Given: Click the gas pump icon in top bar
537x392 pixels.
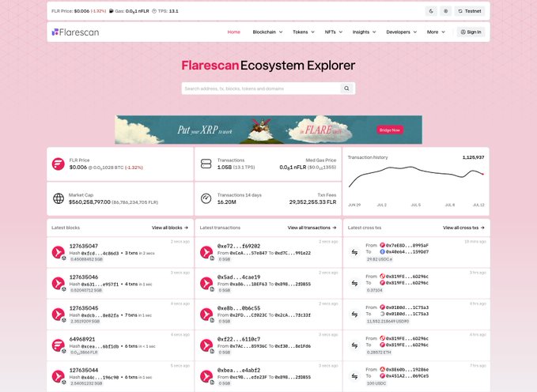Looking at the screenshot, I should point(112,11).
